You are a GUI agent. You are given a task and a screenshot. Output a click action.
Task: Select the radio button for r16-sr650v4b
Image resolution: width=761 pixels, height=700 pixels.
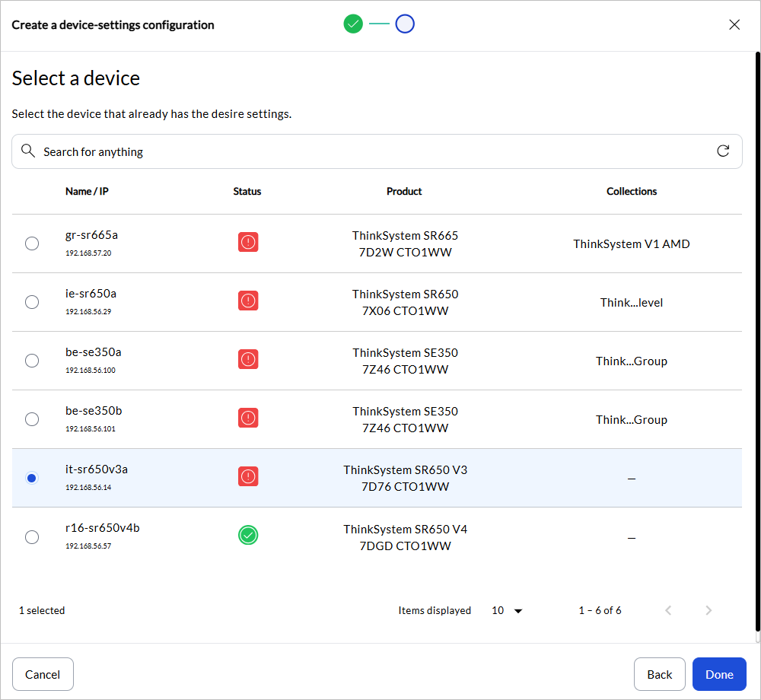32,536
